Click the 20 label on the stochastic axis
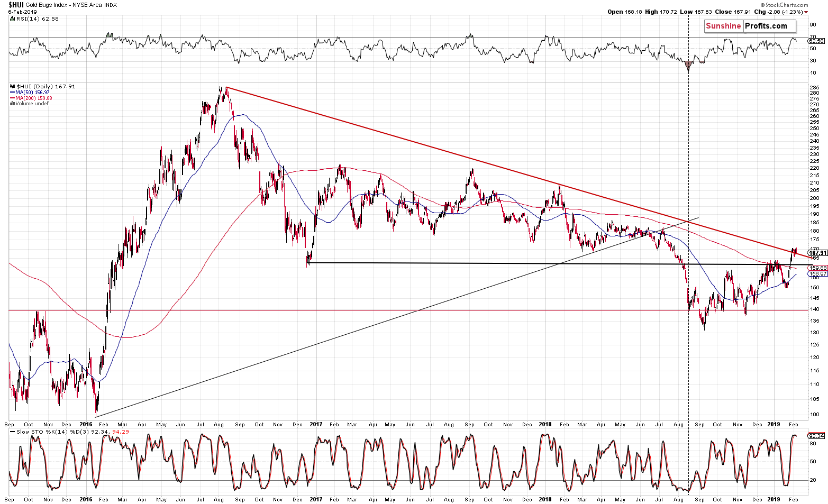 [813, 480]
